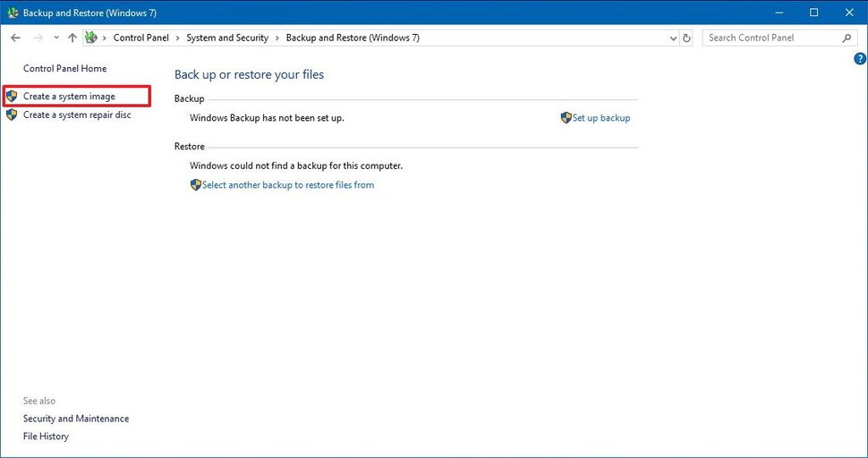
Task: Expand the chevron before Control Panel breadcrumb
Action: point(104,38)
